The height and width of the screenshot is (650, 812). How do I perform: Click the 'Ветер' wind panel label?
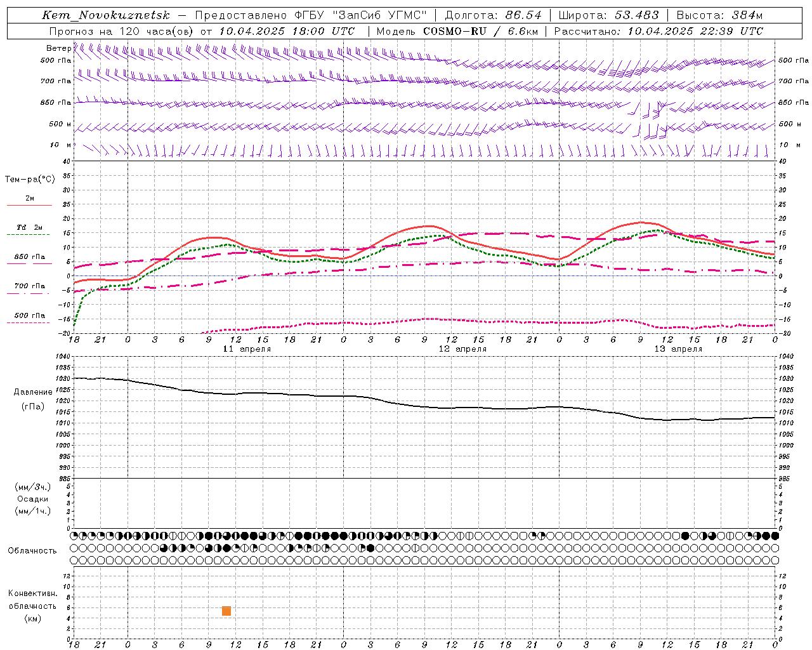tap(58, 48)
